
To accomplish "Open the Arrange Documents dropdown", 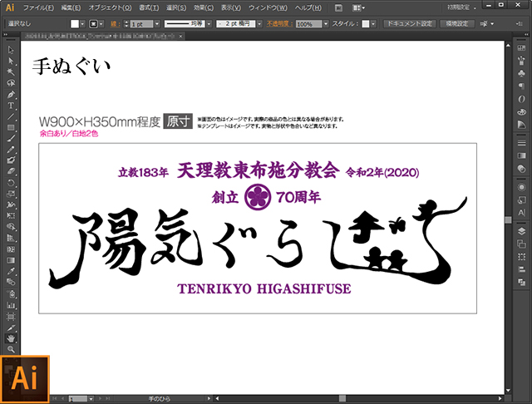I will click(358, 7).
